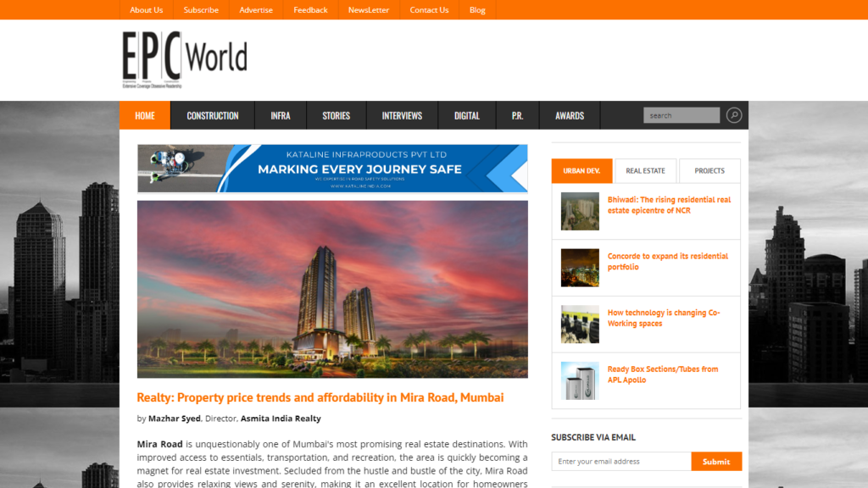Open the Mira Road towers featured image
868x488 pixels.
point(332,289)
